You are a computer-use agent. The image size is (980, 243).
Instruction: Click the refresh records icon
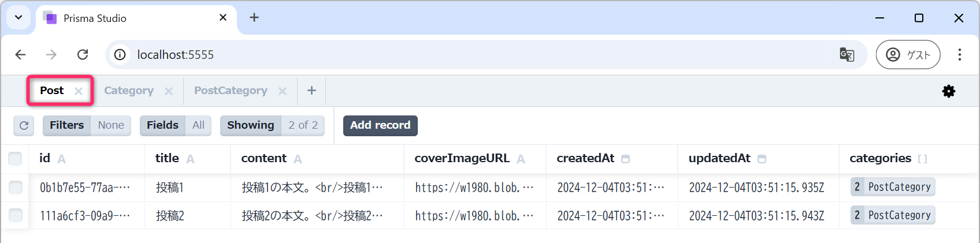pos(24,125)
